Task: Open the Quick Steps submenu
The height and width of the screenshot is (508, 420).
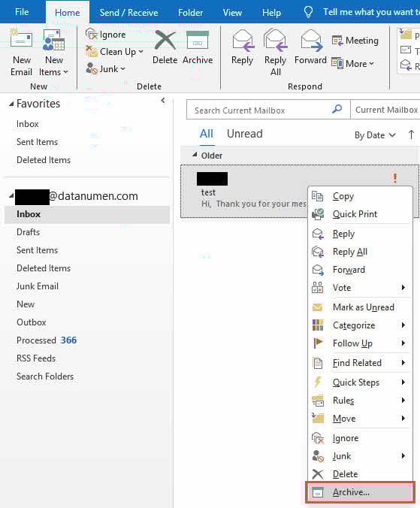Action: pyautogui.click(x=360, y=383)
